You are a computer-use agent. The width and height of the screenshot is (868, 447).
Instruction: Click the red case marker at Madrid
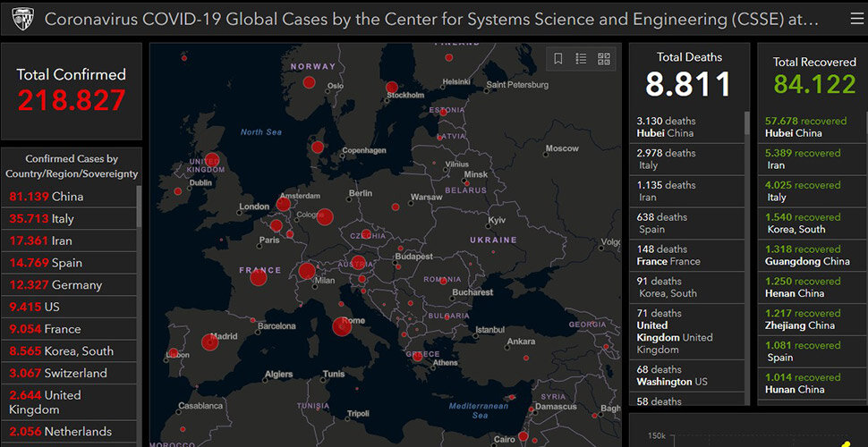(210, 342)
